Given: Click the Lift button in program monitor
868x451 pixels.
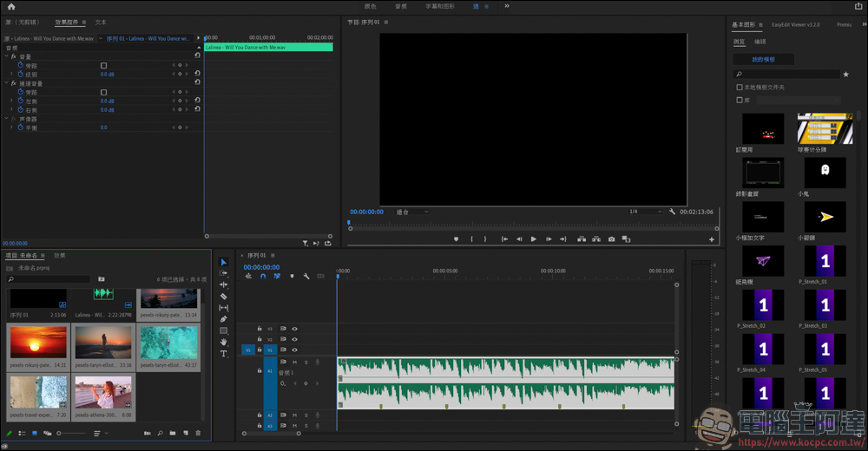Looking at the screenshot, I should [582, 239].
